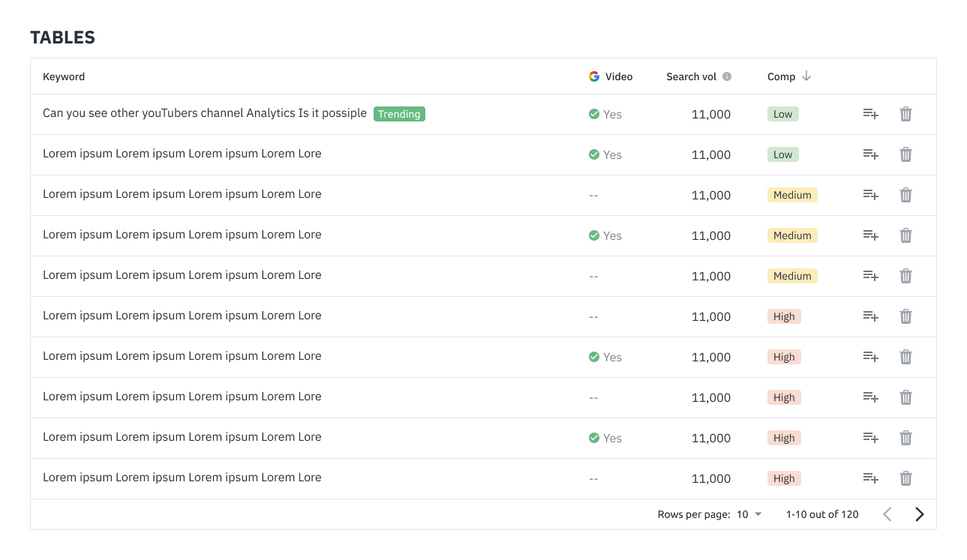Delete the first High competition row
967x560 pixels.
905,316
